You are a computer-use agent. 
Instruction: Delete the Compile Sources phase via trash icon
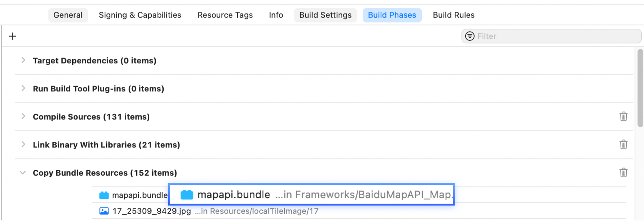coord(623,117)
